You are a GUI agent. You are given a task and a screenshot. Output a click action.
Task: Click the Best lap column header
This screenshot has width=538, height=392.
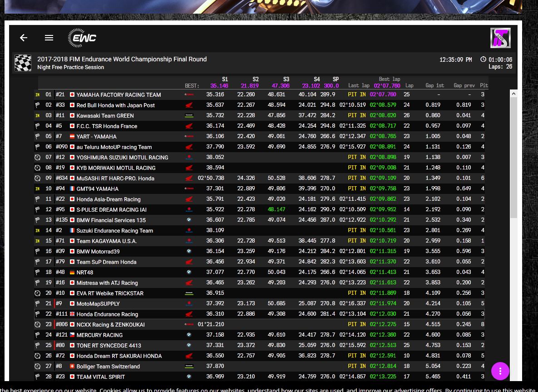tap(389, 79)
